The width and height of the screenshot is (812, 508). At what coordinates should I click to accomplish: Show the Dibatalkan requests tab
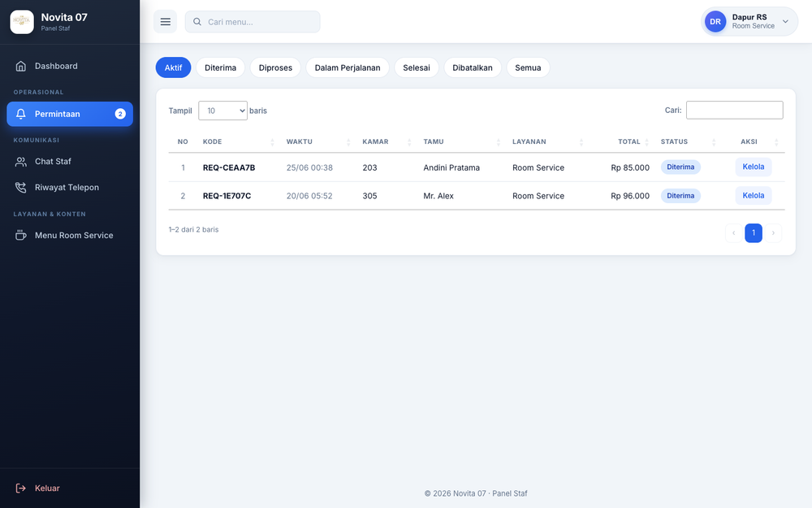point(473,67)
